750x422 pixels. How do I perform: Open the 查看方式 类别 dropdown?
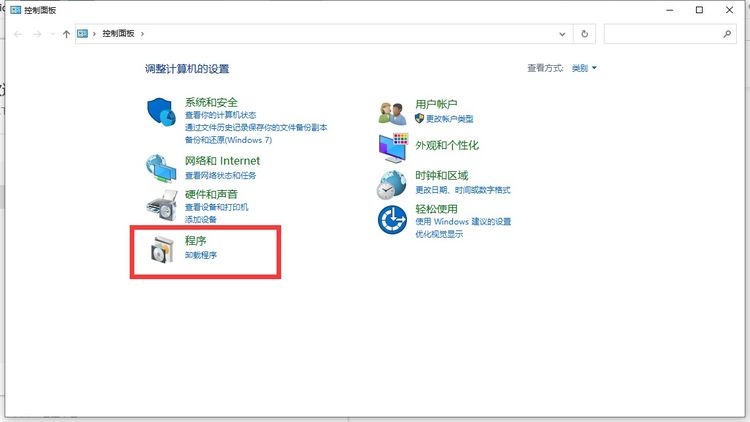tap(584, 68)
